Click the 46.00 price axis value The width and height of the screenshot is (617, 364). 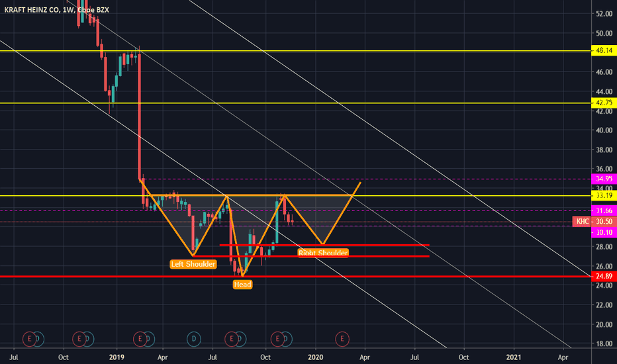click(604, 72)
